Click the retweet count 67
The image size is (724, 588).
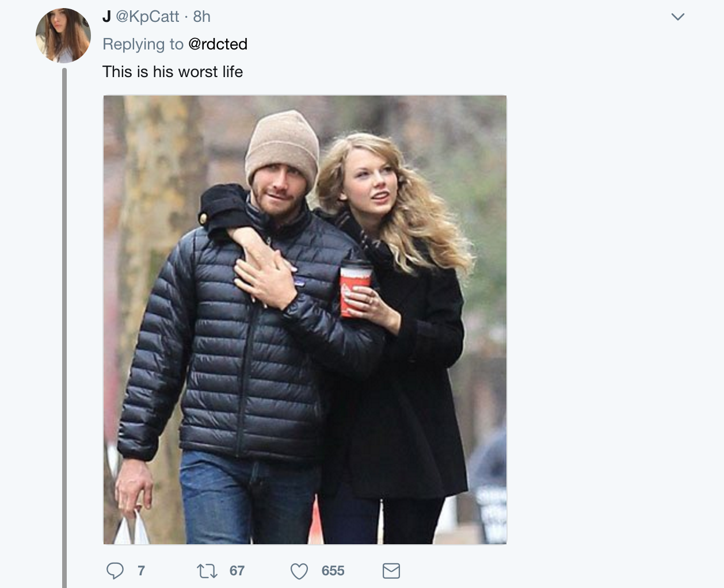click(237, 571)
